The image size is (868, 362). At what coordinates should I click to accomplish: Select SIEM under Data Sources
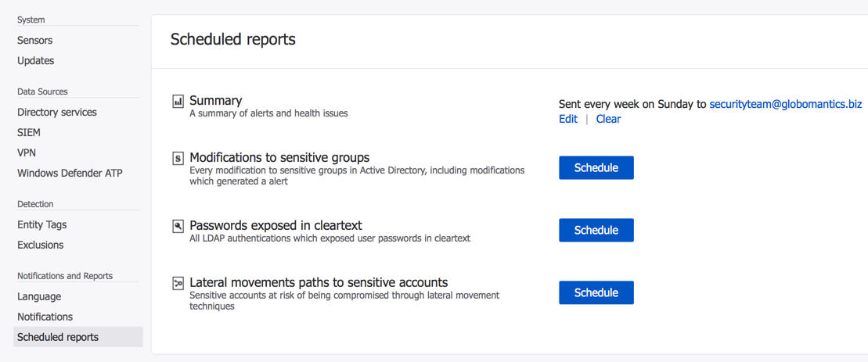29,132
